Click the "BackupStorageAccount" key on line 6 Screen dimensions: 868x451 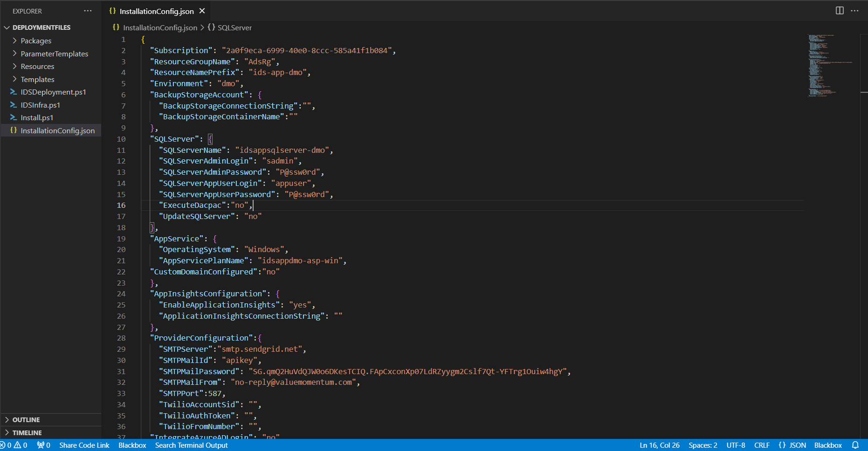pos(199,95)
